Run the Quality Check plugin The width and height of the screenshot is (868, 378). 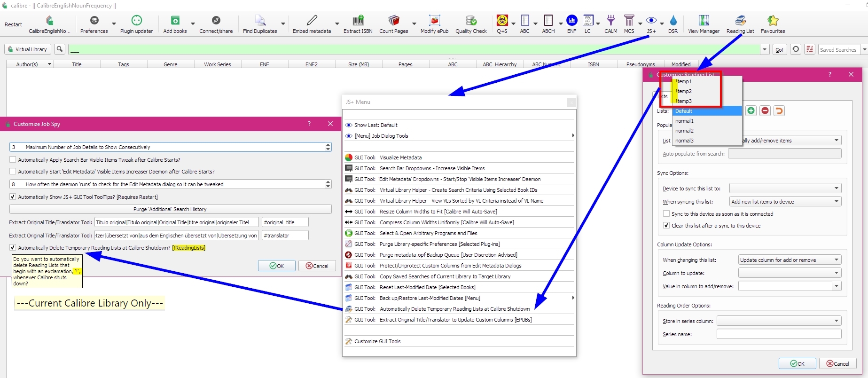(x=471, y=24)
